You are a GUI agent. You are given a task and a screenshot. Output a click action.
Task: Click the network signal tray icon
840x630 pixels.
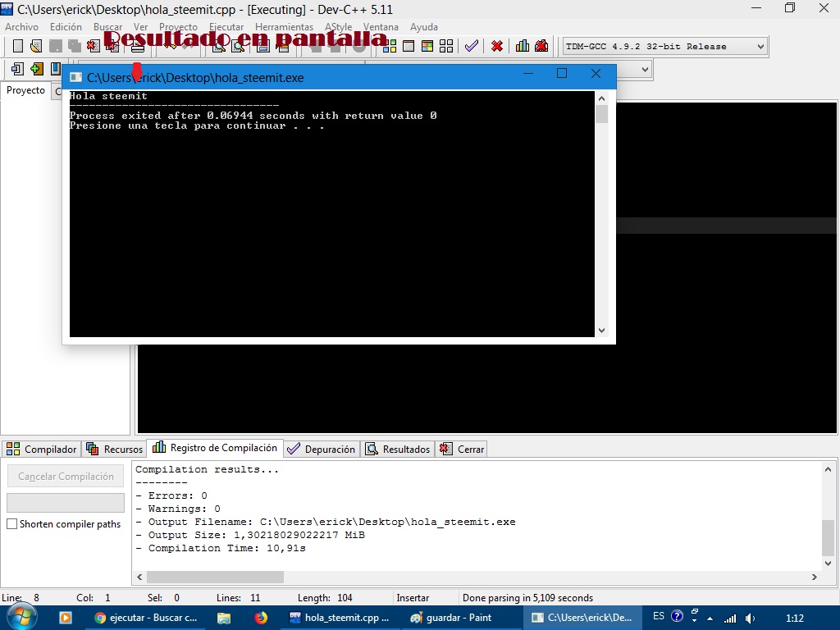[x=730, y=619]
